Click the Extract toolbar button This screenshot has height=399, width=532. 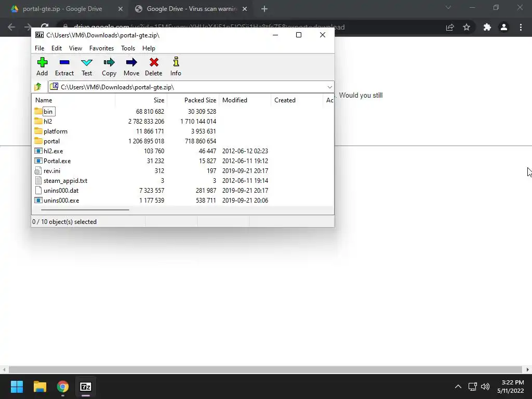[64, 66]
